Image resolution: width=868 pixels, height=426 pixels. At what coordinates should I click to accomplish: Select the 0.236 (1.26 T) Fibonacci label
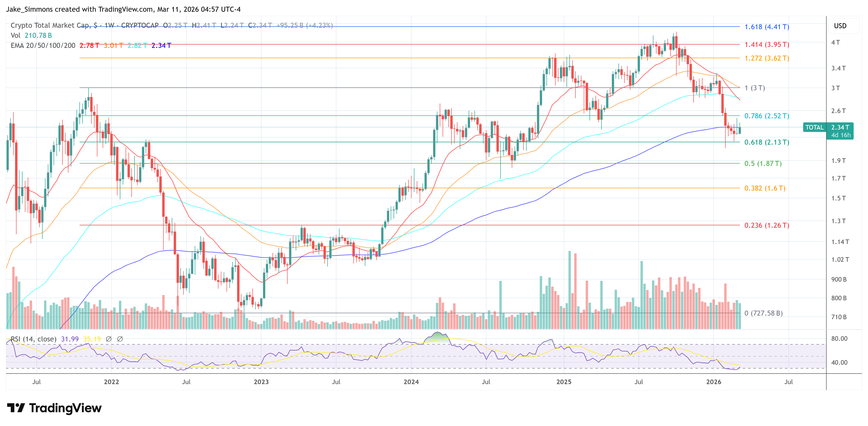click(x=767, y=225)
